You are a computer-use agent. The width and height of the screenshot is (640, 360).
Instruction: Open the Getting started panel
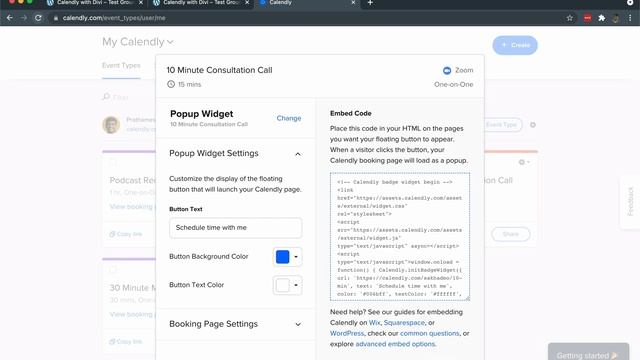[x=588, y=353]
